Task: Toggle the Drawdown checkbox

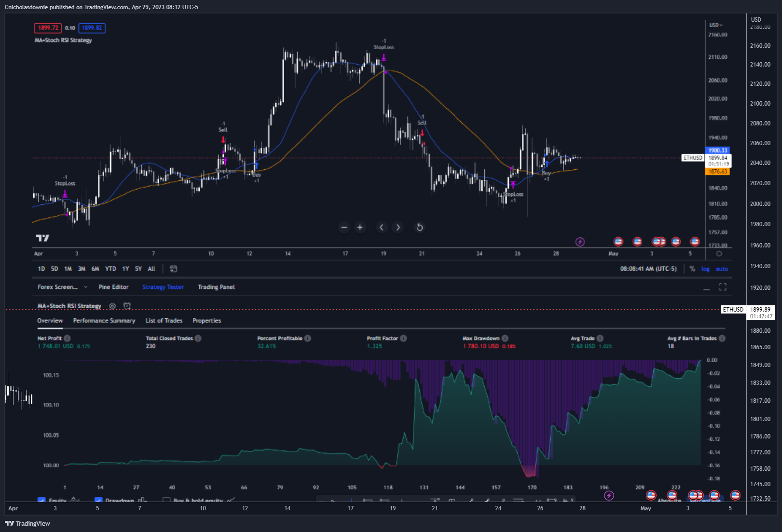Action: pos(98,500)
